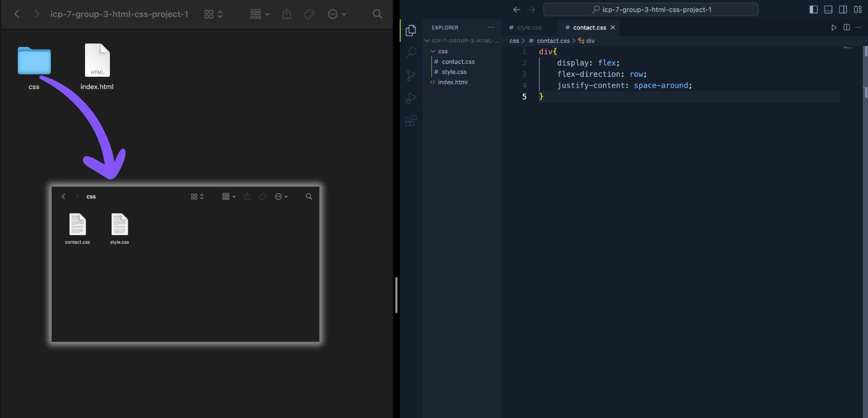Image resolution: width=868 pixels, height=418 pixels.
Task: Click the Tags icon in main Finder toolbar
Action: [x=309, y=14]
